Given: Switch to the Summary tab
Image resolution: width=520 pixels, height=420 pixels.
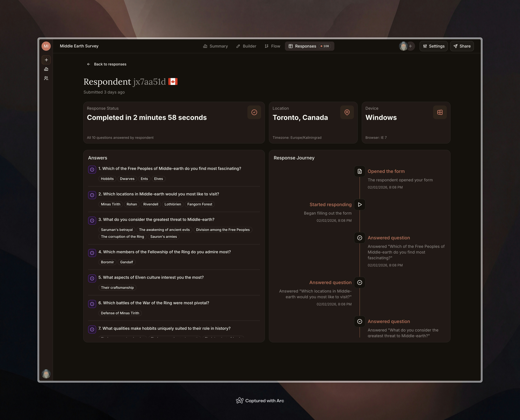Looking at the screenshot, I should [x=216, y=46].
